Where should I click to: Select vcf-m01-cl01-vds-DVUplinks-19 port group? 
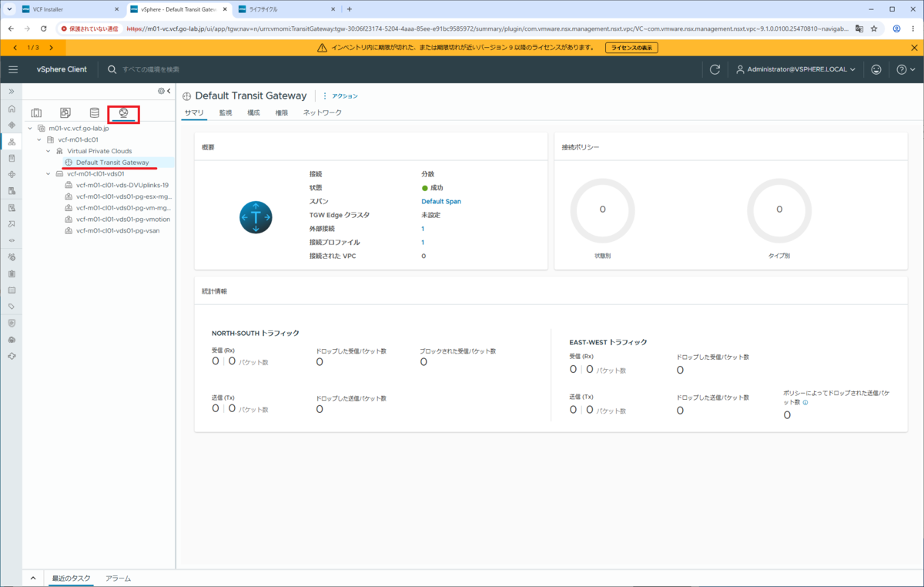[122, 185]
